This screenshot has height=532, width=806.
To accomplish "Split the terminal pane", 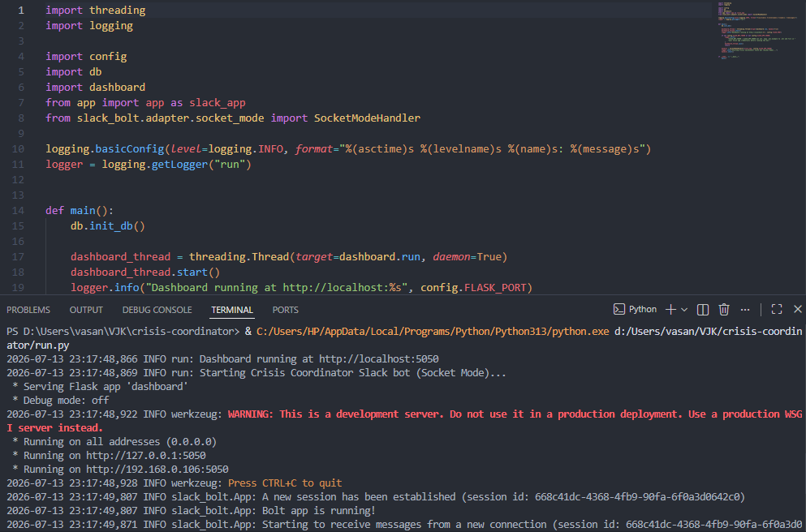I will (703, 309).
